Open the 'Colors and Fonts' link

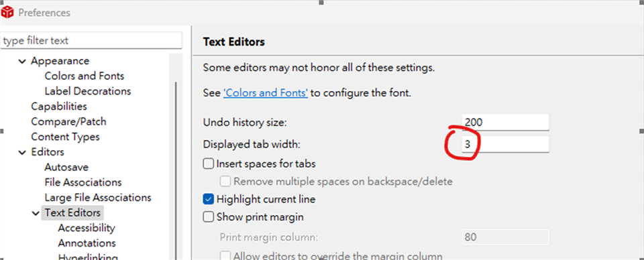point(266,92)
